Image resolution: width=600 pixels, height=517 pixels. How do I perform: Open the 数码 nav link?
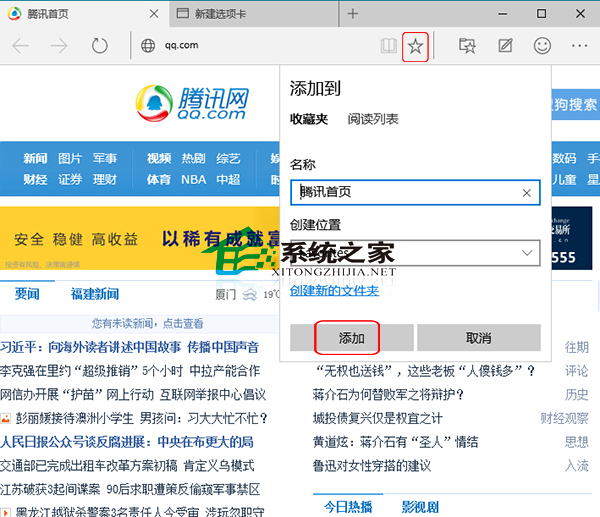tap(564, 158)
